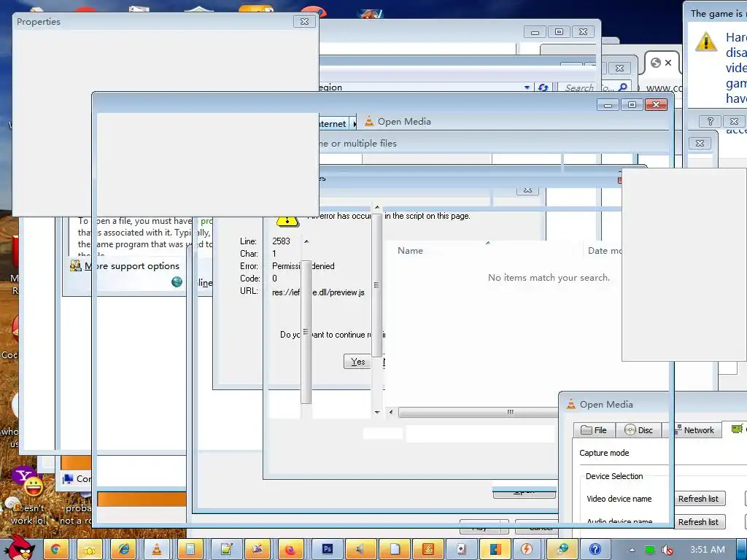Open the orange and blue book taskbar icon
This screenshot has width=747, height=560.
[x=495, y=550]
